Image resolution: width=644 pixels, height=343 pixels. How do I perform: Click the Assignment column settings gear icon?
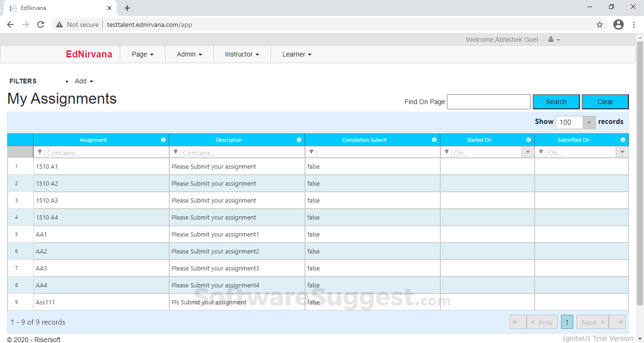coord(163,140)
